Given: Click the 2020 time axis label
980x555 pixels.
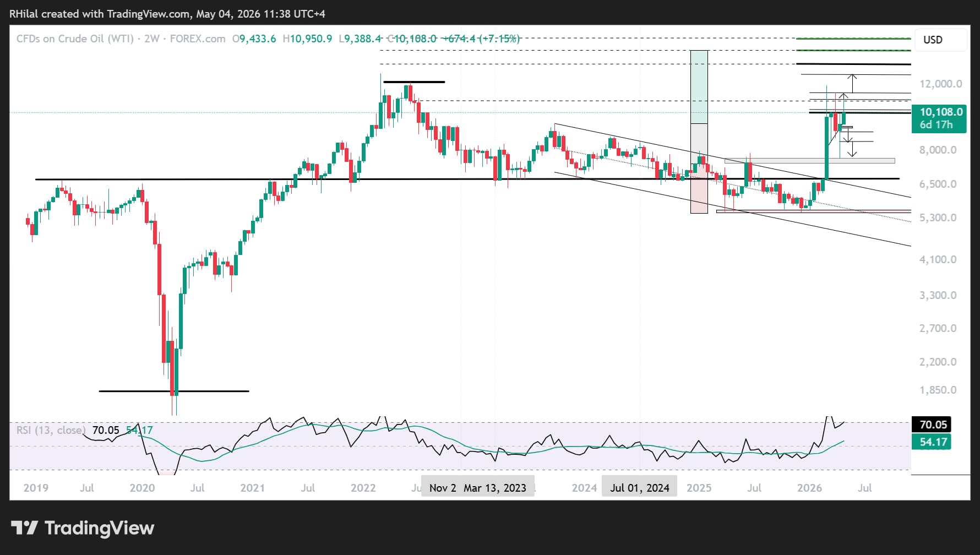Looking at the screenshot, I should (x=142, y=488).
